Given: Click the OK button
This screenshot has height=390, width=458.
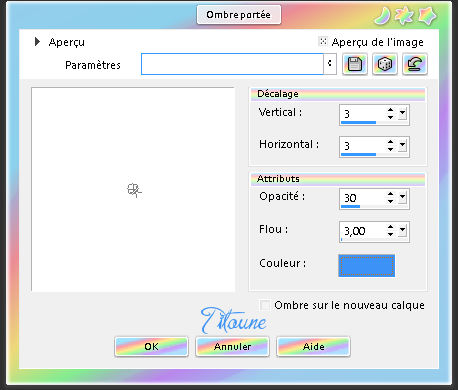Looking at the screenshot, I should 151,347.
